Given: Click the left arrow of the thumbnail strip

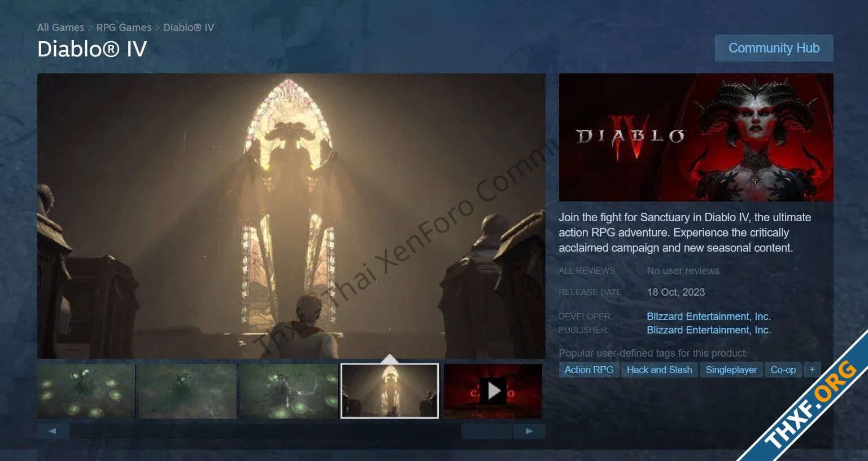Looking at the screenshot, I should tap(53, 431).
